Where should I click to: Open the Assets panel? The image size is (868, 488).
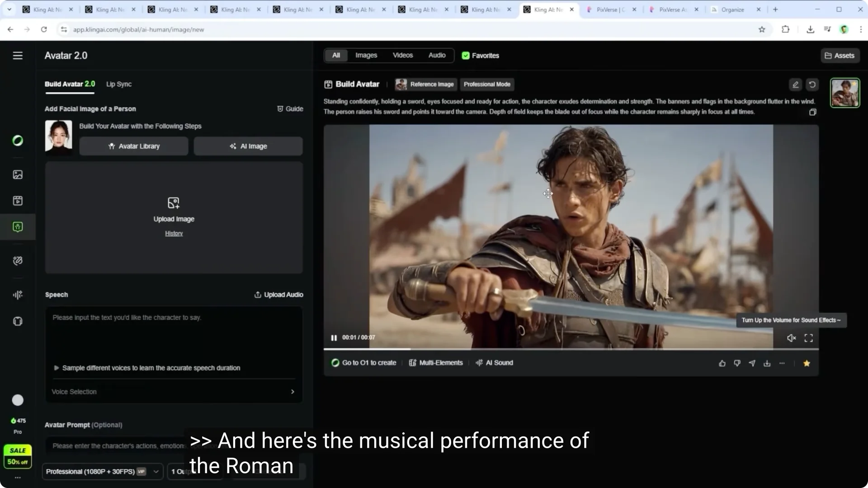coord(840,56)
